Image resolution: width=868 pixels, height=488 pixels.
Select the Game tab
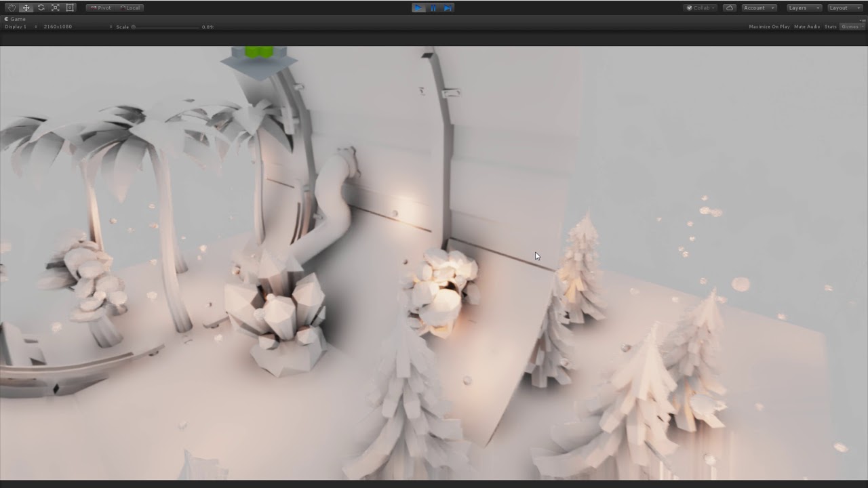16,19
